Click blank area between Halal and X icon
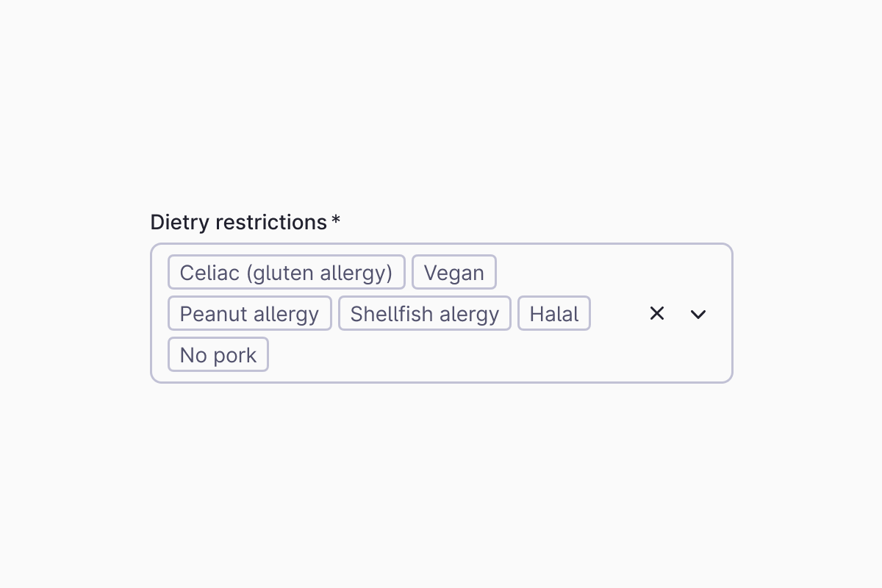Image resolution: width=882 pixels, height=588 pixels. click(x=616, y=314)
